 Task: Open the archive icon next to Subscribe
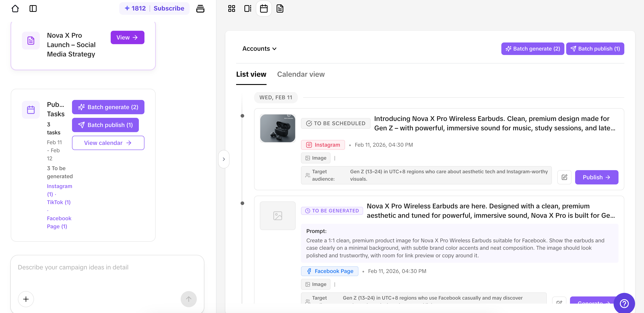[201, 8]
